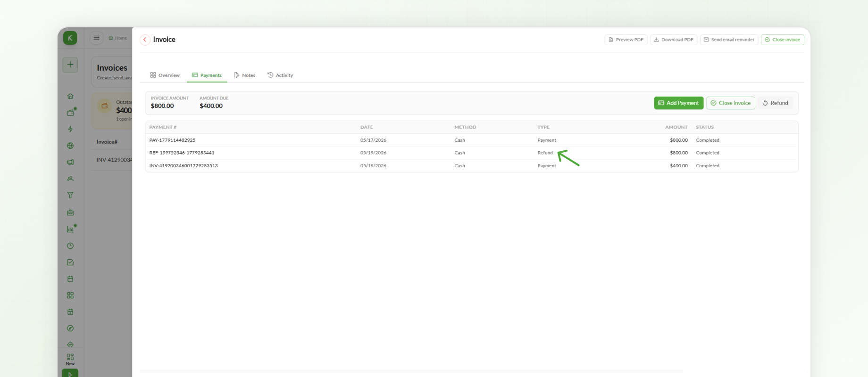Image resolution: width=868 pixels, height=377 pixels.
Task: Select the lightning bolt sidebar icon
Action: [70, 129]
